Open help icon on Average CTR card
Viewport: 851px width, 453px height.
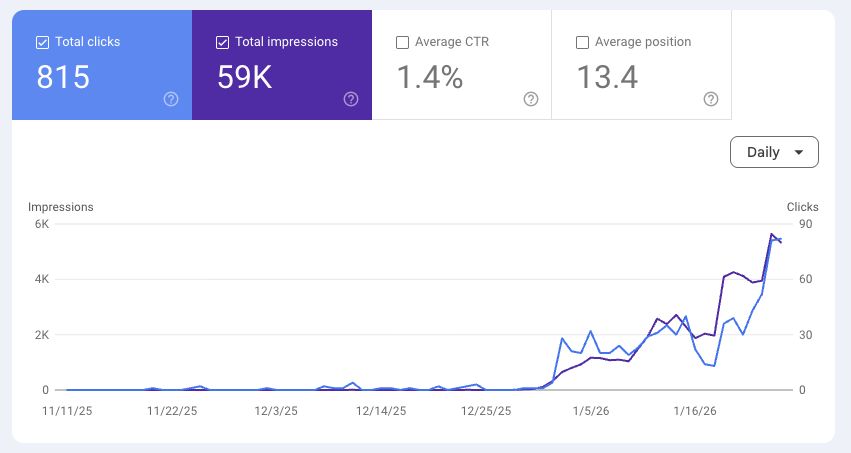coord(531,99)
